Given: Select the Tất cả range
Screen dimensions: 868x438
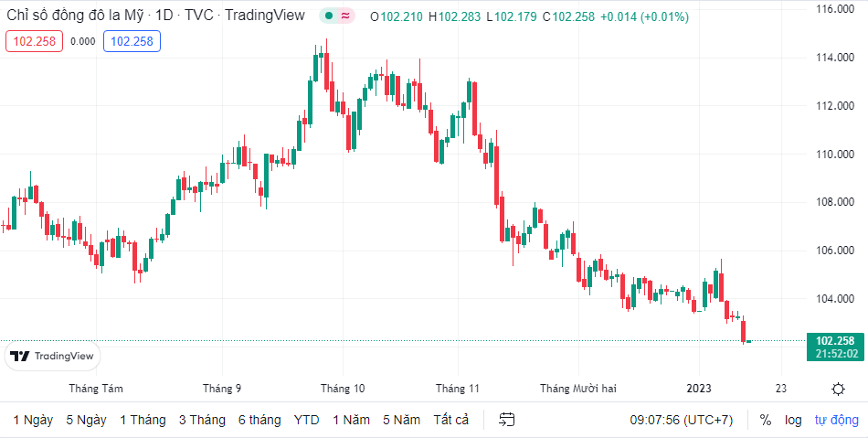Looking at the screenshot, I should tap(450, 420).
